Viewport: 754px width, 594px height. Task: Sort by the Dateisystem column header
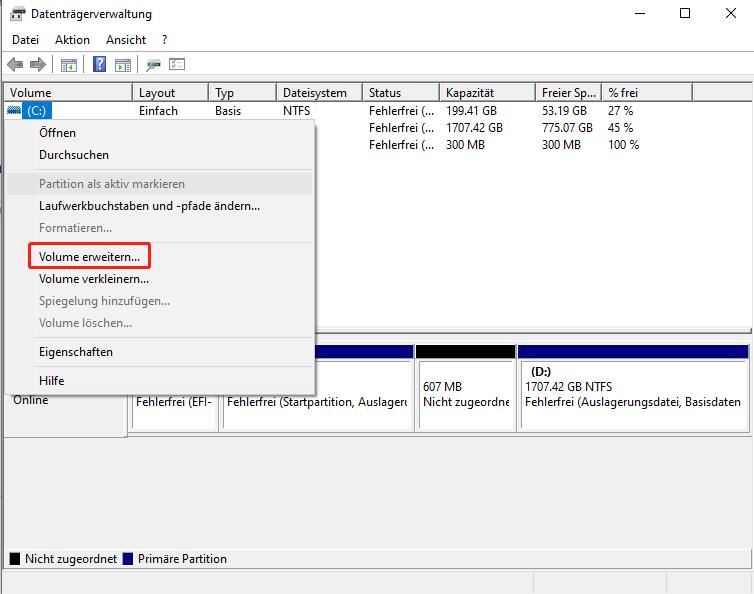tap(320, 92)
